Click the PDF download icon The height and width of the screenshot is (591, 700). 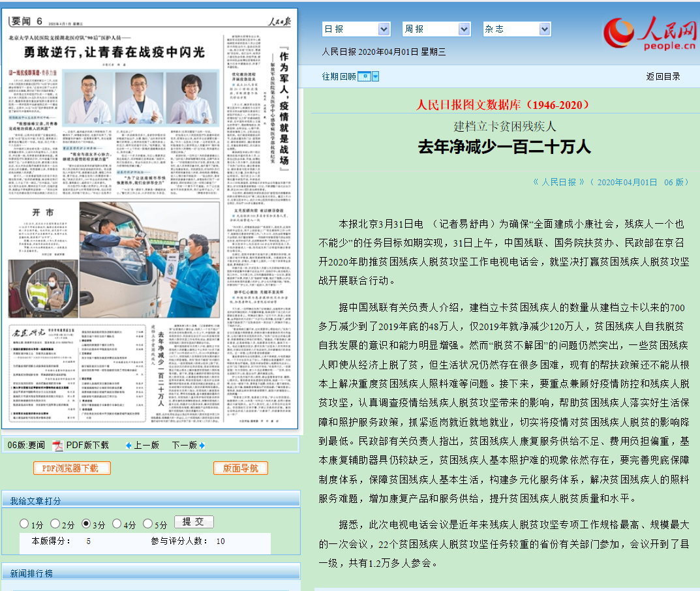point(57,446)
